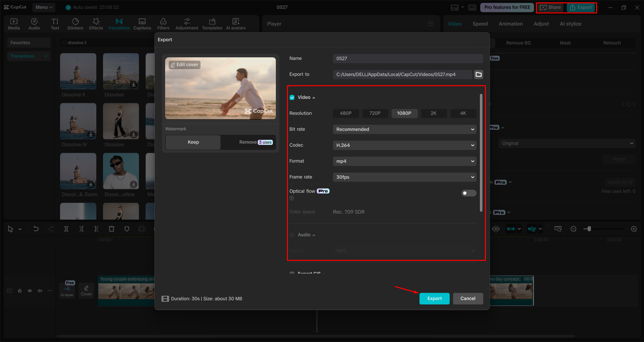The width and height of the screenshot is (644, 342).
Task: Toggle track visibility with the eye icon
Action: pos(30,291)
